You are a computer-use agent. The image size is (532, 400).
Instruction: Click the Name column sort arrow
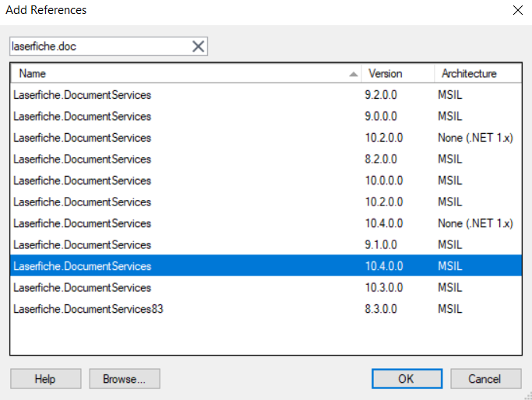click(353, 74)
